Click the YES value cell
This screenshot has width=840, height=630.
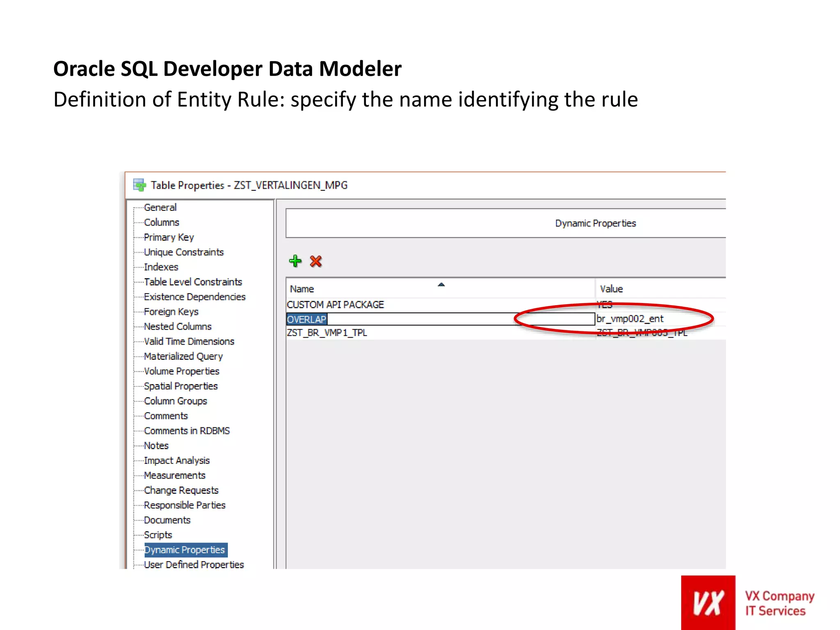(660, 305)
